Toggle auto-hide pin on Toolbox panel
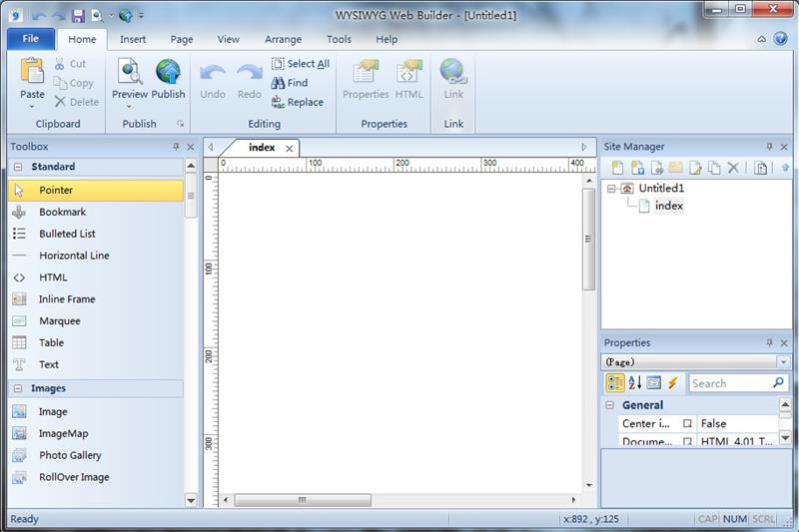This screenshot has height=532, width=799. coord(176,147)
